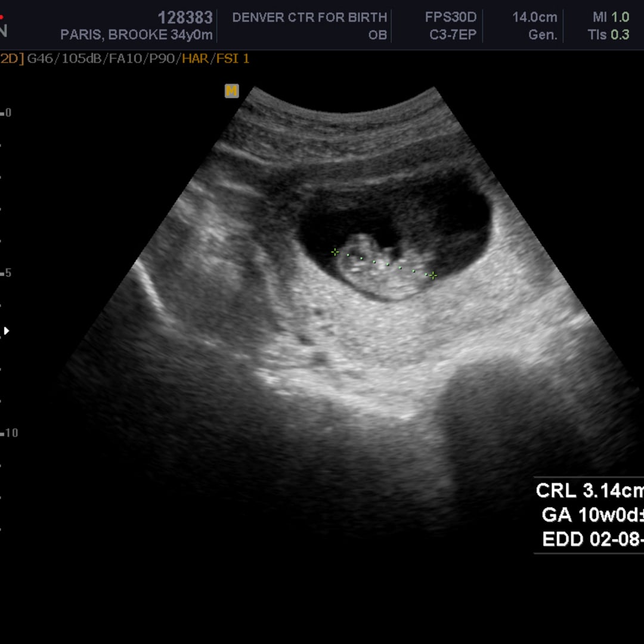The width and height of the screenshot is (644, 644).
Task: Click the GA 10w0d result
Action: [593, 515]
